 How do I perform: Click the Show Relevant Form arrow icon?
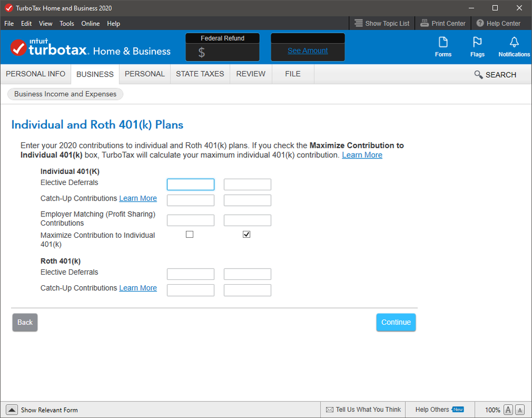[12, 410]
